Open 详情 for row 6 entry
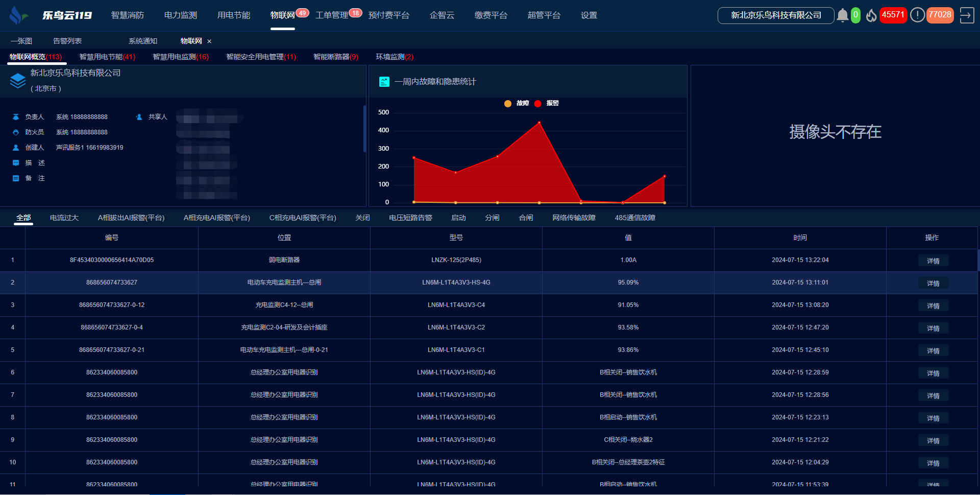 pos(933,373)
